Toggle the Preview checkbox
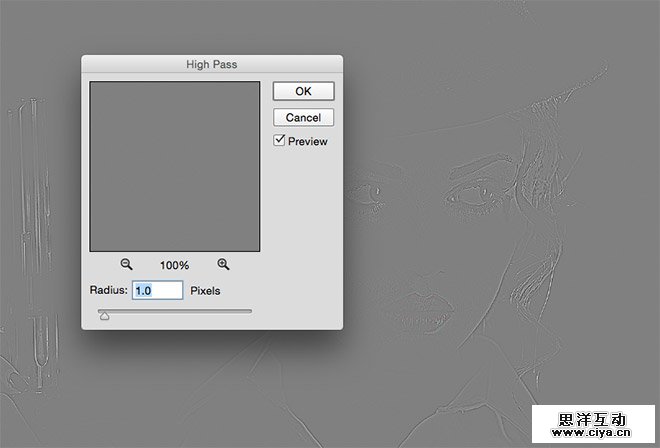Screen dimensions: 660x448 280,141
